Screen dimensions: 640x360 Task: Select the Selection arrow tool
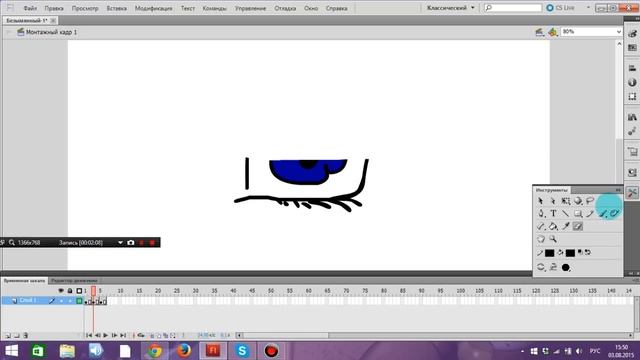pos(540,201)
